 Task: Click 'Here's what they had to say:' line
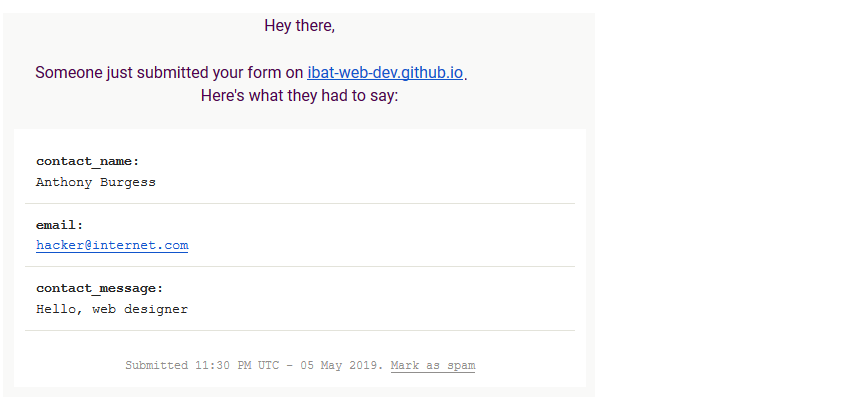coord(299,95)
